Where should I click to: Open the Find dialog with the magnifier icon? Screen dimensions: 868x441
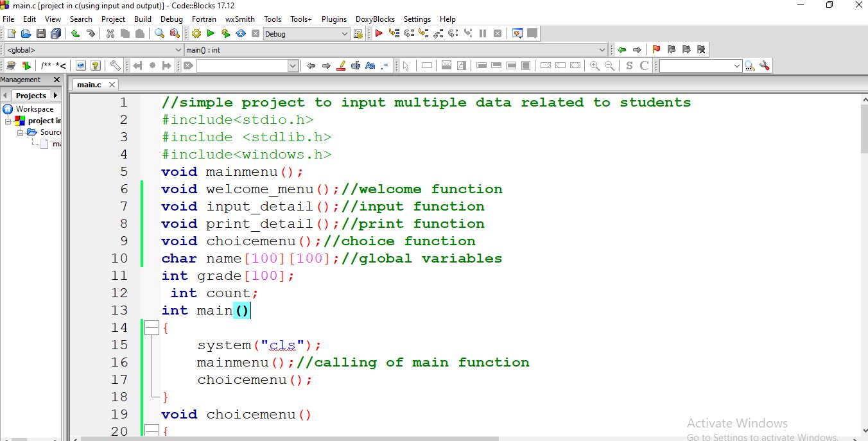tap(158, 33)
